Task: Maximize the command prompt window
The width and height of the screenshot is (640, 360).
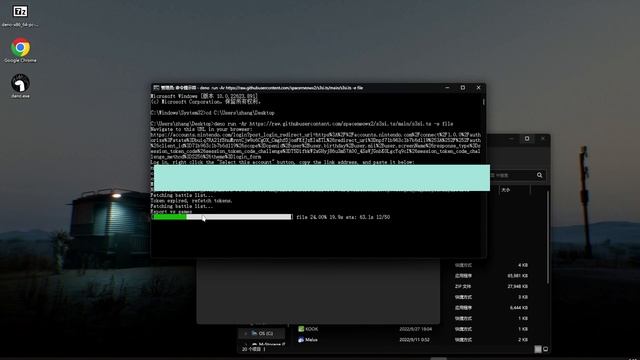Action: [x=463, y=87]
